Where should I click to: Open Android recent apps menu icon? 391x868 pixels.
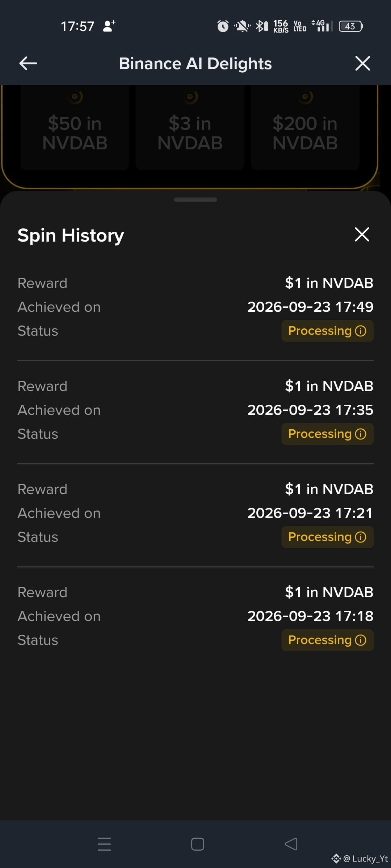pyautogui.click(x=104, y=844)
